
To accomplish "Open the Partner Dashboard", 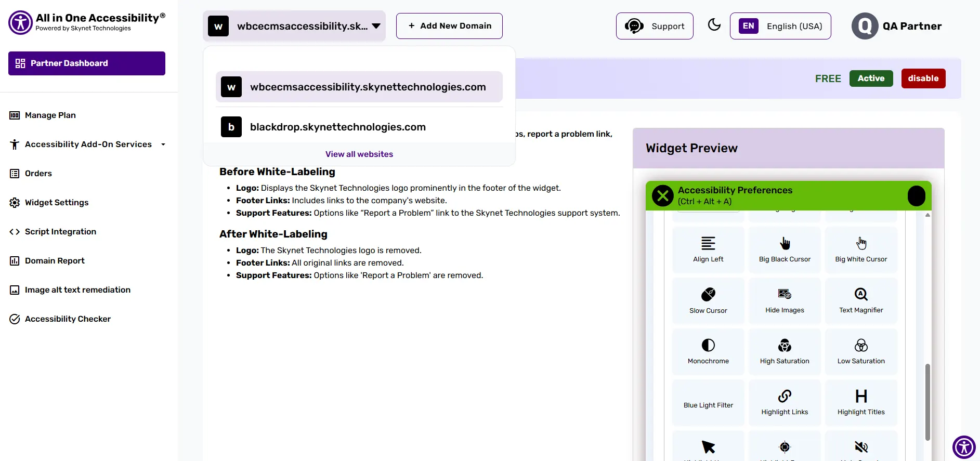I will click(x=87, y=63).
